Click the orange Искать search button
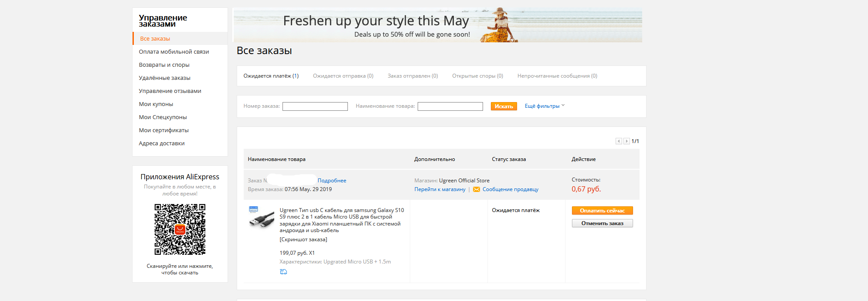Screen dimensions: 868x301 point(504,106)
